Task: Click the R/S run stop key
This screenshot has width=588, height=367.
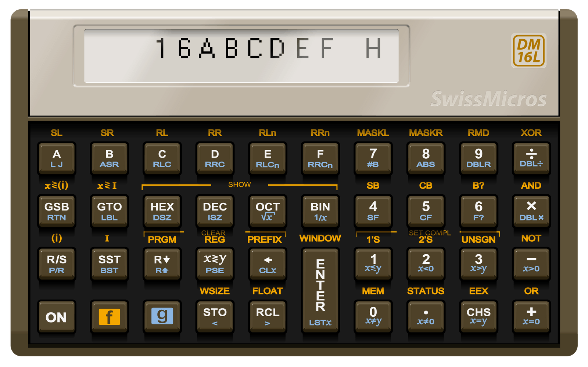Action: pyautogui.click(x=57, y=264)
